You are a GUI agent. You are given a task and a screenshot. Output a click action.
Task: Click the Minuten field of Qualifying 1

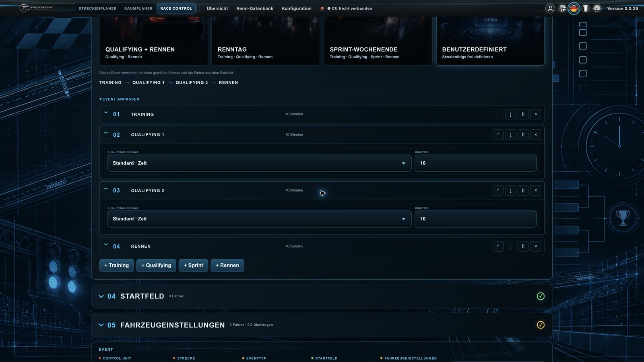point(475,163)
